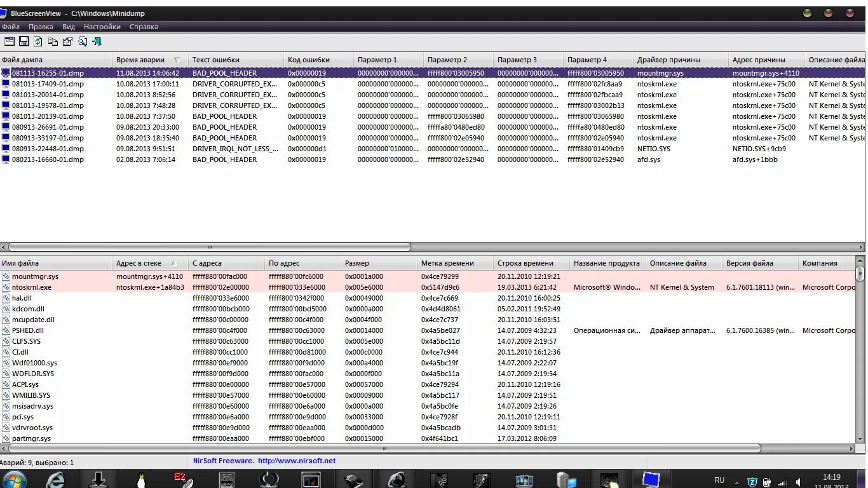Copy selected items with the toolbar icon
868x488 pixels.
tap(53, 41)
